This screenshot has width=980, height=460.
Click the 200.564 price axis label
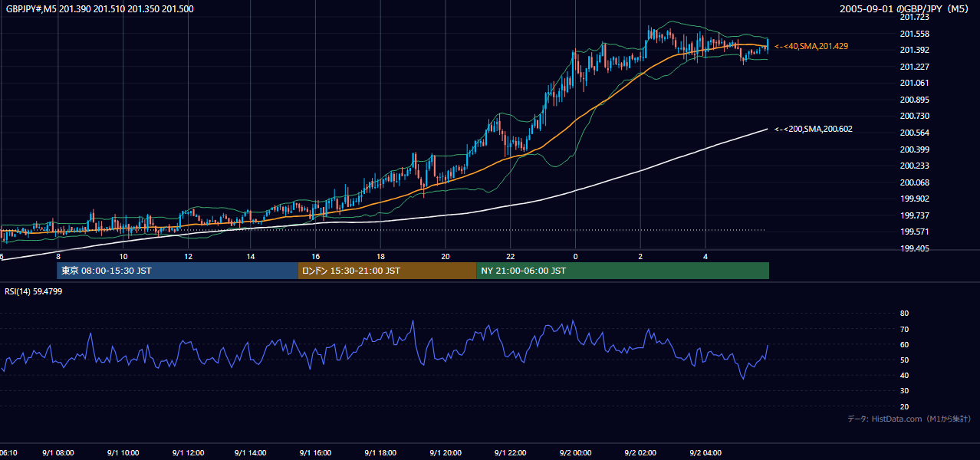(x=914, y=133)
